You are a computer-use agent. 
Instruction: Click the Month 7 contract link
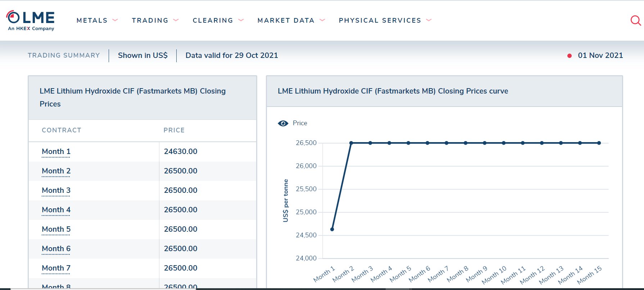pyautogui.click(x=56, y=268)
